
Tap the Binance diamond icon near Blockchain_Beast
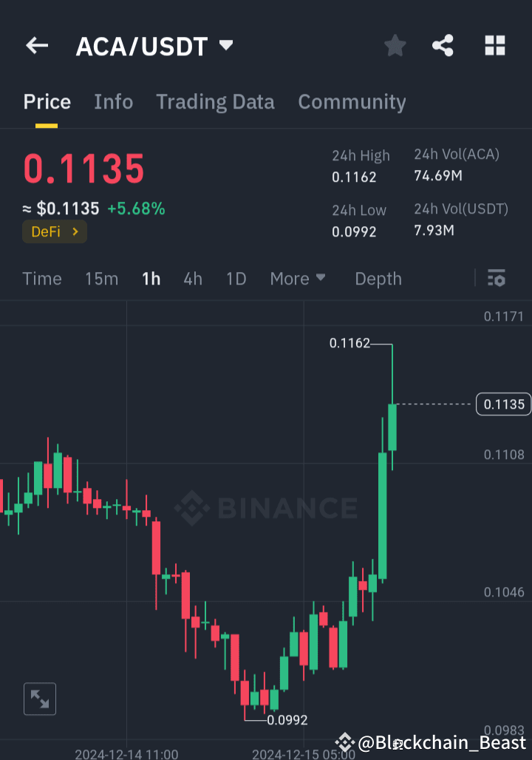coord(344,740)
